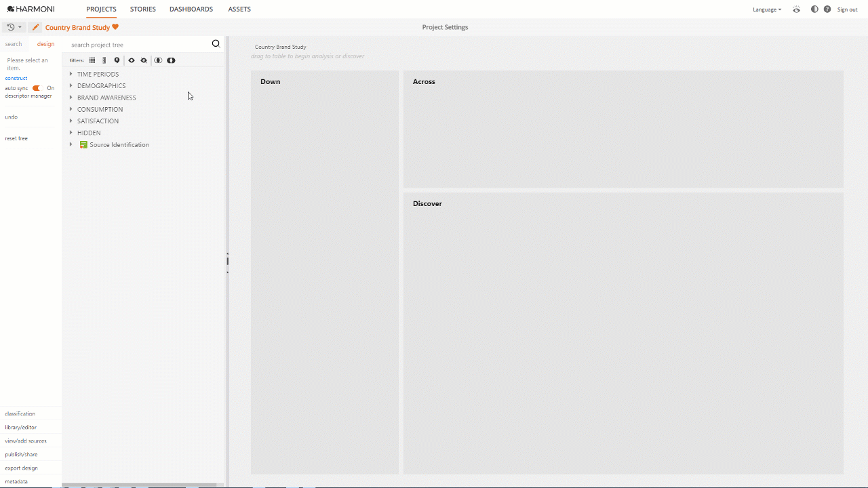Click the magnifier icon in project tree search

click(x=216, y=44)
